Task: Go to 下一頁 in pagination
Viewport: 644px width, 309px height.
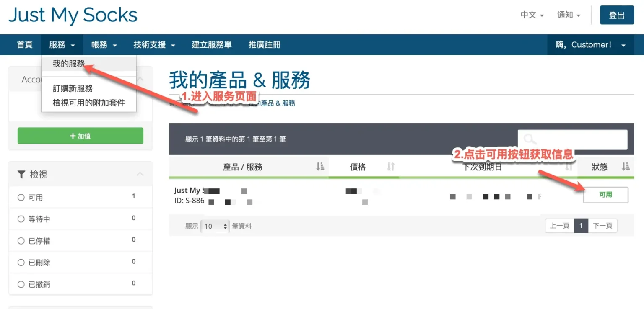Action: 602,226
